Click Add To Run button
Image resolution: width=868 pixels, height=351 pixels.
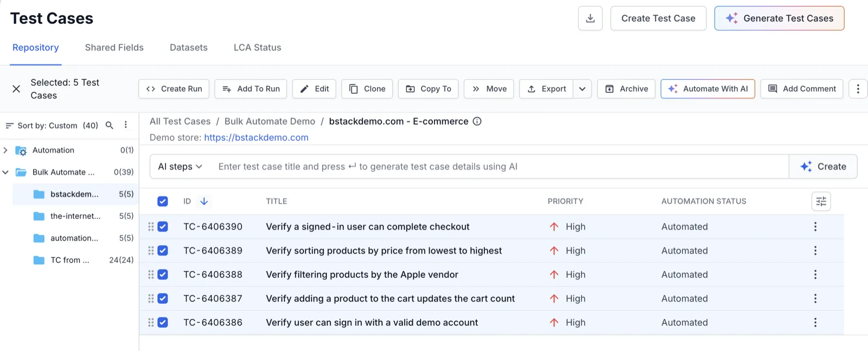point(251,89)
